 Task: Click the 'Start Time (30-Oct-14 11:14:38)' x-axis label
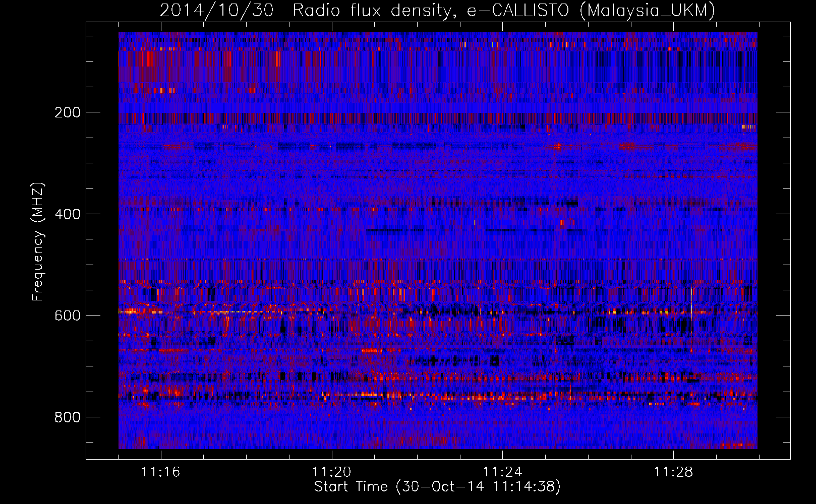[x=437, y=487]
